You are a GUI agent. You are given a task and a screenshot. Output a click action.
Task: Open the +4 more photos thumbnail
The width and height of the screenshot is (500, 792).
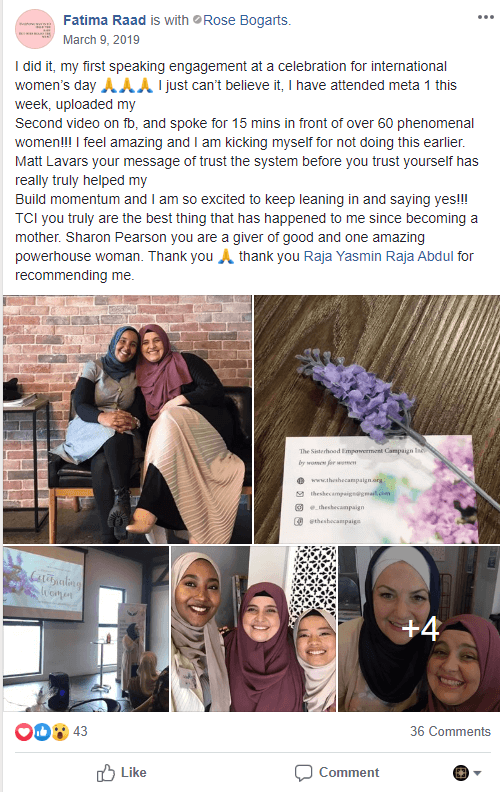tap(419, 629)
